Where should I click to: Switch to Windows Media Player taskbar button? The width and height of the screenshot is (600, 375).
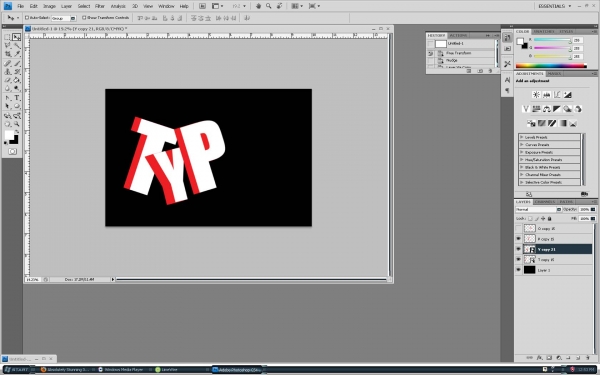[123, 370]
